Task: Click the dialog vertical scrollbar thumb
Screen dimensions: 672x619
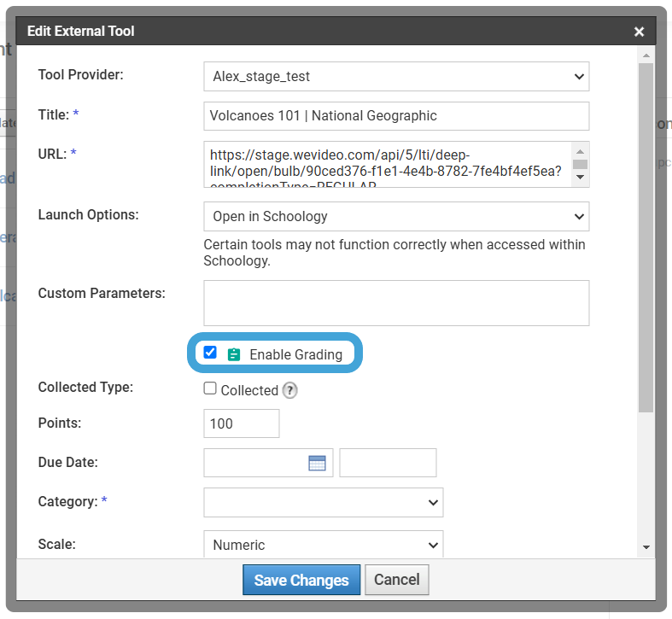Action: (x=646, y=238)
